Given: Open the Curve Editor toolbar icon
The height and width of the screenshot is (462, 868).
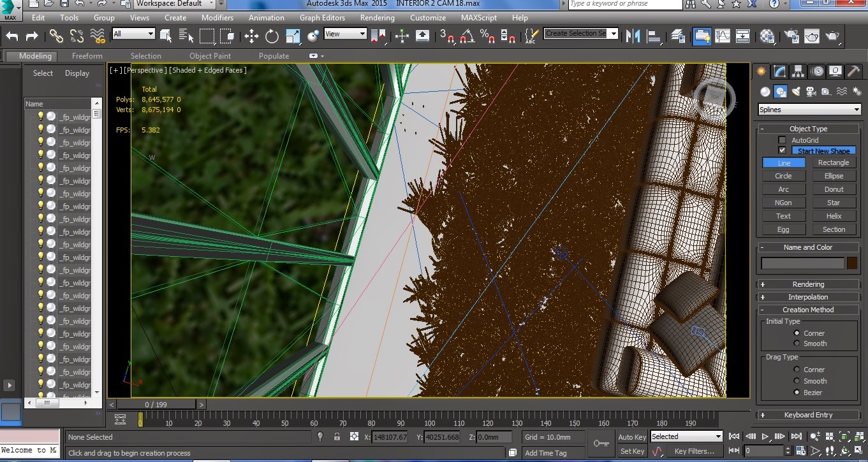Looking at the screenshot, I should click(x=721, y=36).
